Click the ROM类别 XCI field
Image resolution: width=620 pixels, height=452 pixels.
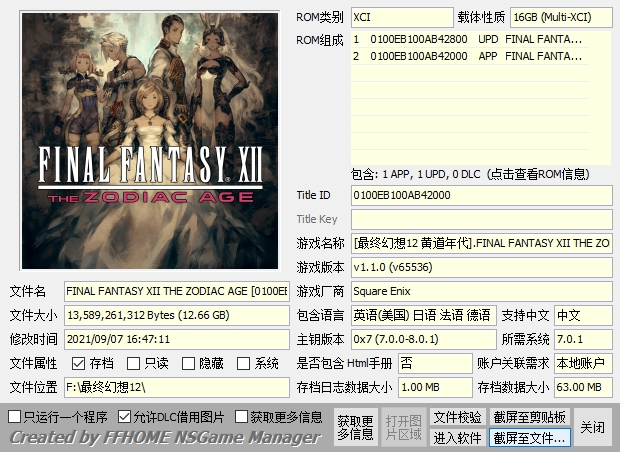[402, 17]
